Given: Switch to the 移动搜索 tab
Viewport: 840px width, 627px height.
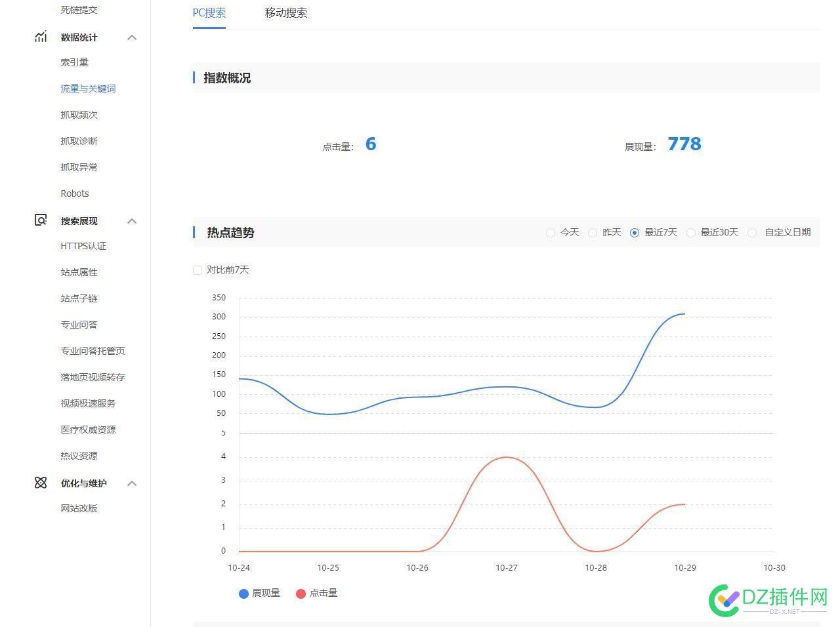Looking at the screenshot, I should click(x=286, y=12).
